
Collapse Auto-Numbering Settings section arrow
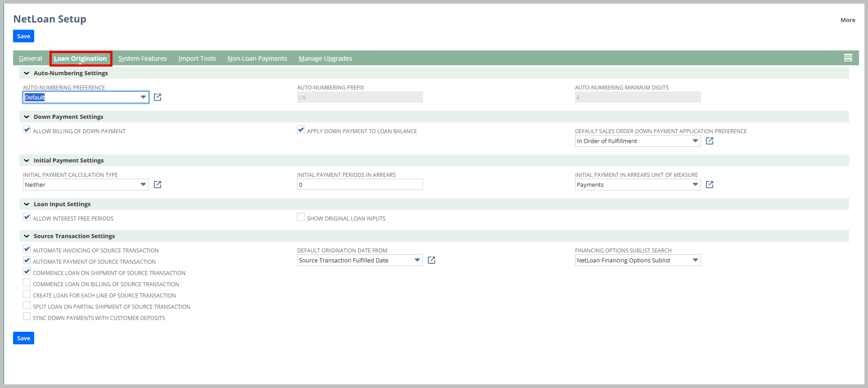point(27,73)
